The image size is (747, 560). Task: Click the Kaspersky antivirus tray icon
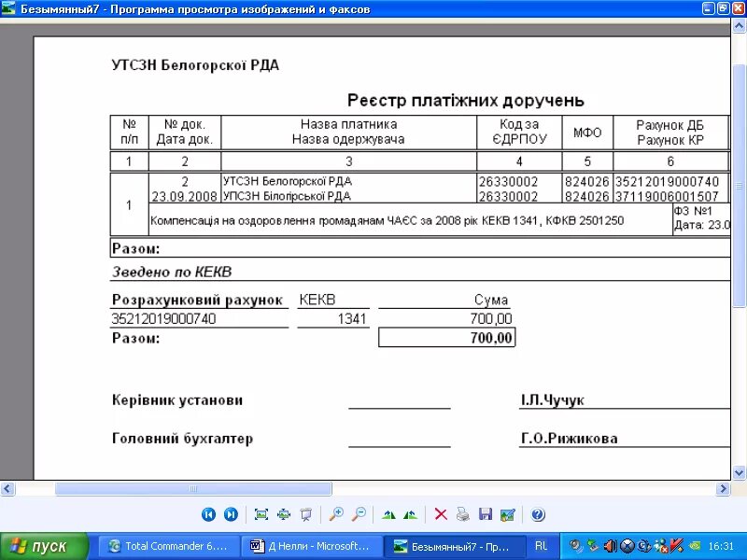pos(677,546)
